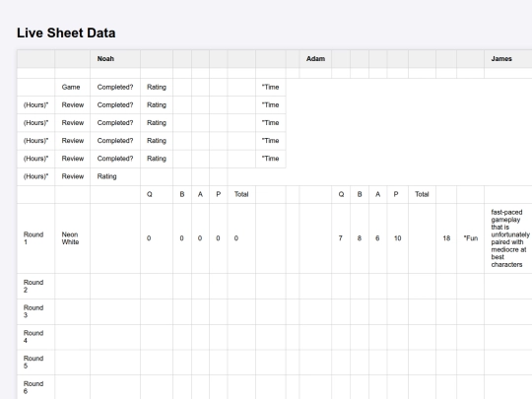Click the Round 5 row label
532x399 pixels.
click(35, 362)
